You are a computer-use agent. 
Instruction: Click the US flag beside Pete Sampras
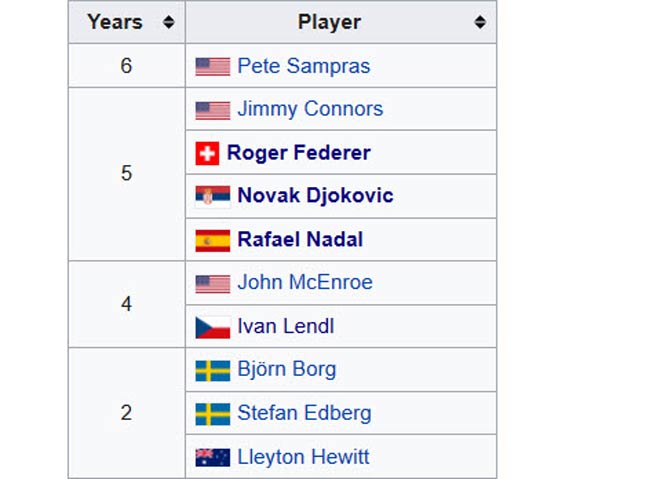pyautogui.click(x=213, y=67)
